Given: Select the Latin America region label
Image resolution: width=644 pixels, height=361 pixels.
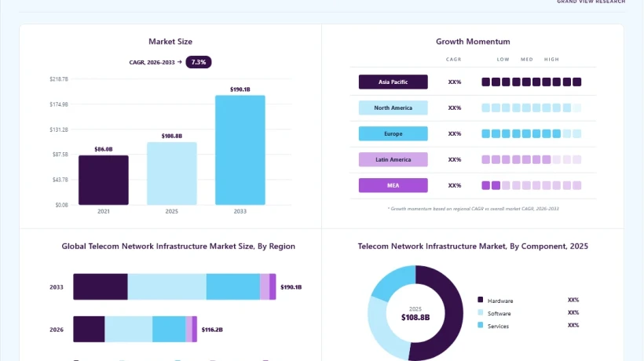Looking at the screenshot, I should pos(393,159).
